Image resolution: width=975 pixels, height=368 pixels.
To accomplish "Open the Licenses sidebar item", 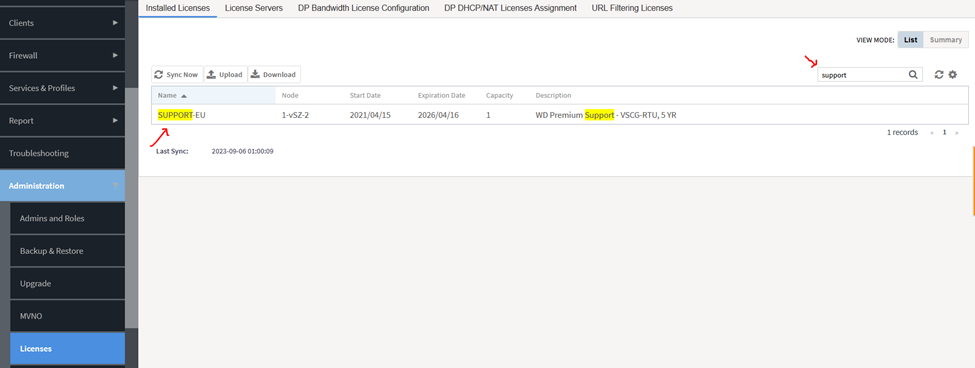I will (67, 349).
